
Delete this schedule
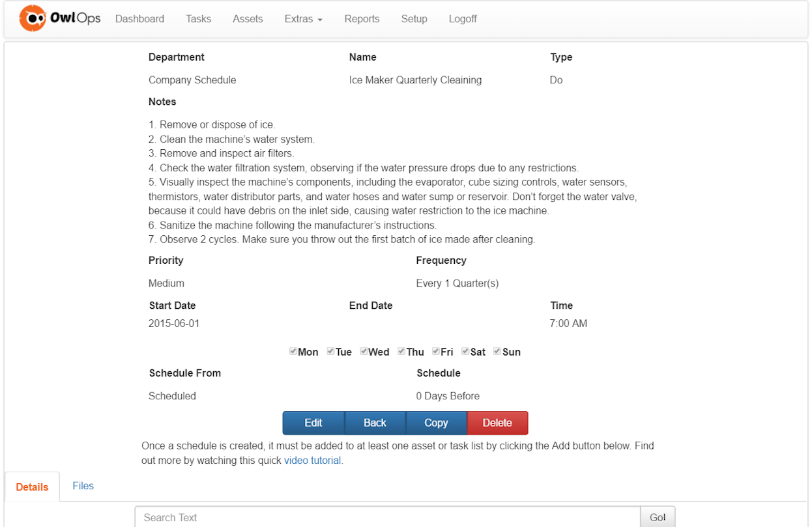497,423
